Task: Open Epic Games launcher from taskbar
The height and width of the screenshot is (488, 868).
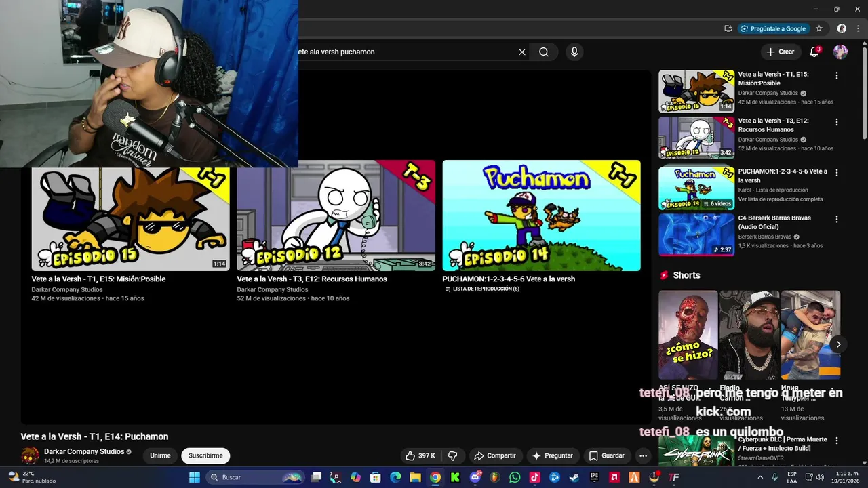Action: pyautogui.click(x=594, y=477)
